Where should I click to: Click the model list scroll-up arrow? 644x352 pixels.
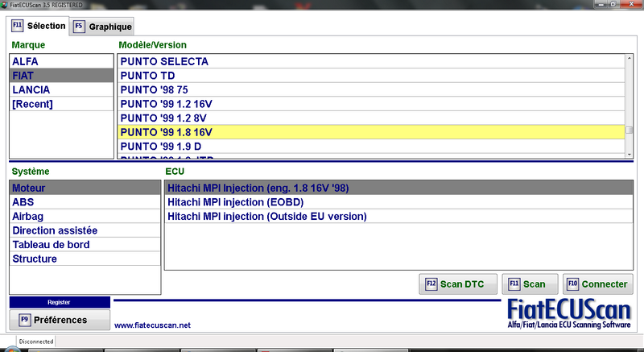629,58
